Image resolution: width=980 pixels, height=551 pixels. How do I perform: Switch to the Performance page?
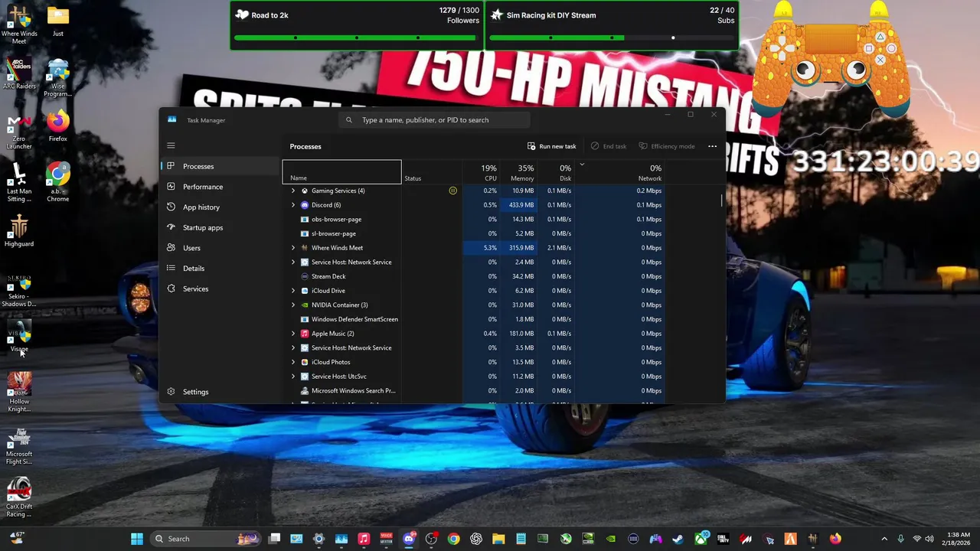tap(220, 187)
